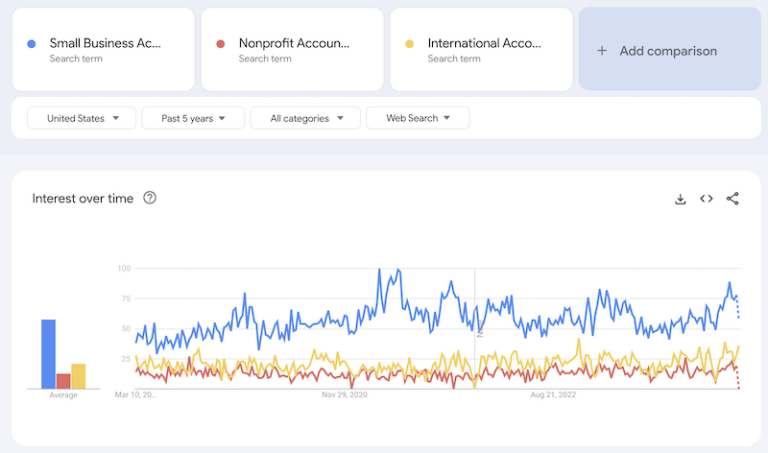
Task: Expand the All categories dropdown
Action: 304,118
